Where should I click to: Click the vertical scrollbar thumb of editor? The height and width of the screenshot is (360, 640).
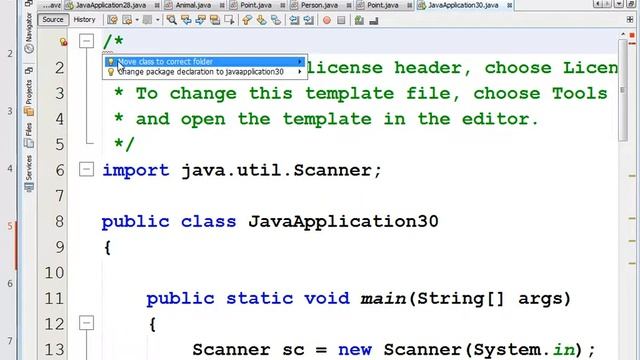point(623,91)
